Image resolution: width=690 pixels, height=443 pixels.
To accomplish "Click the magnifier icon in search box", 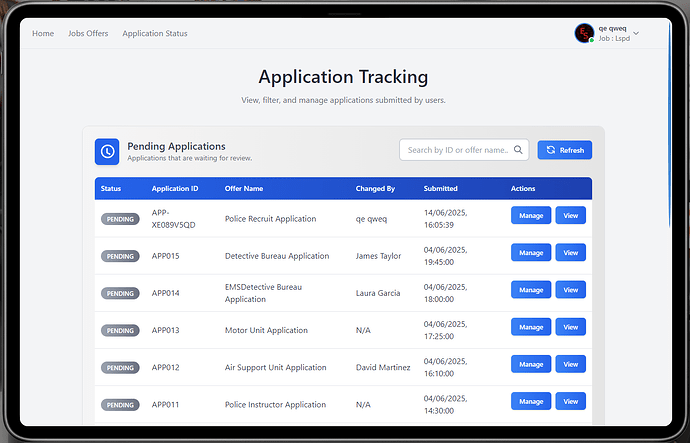I will pos(518,150).
